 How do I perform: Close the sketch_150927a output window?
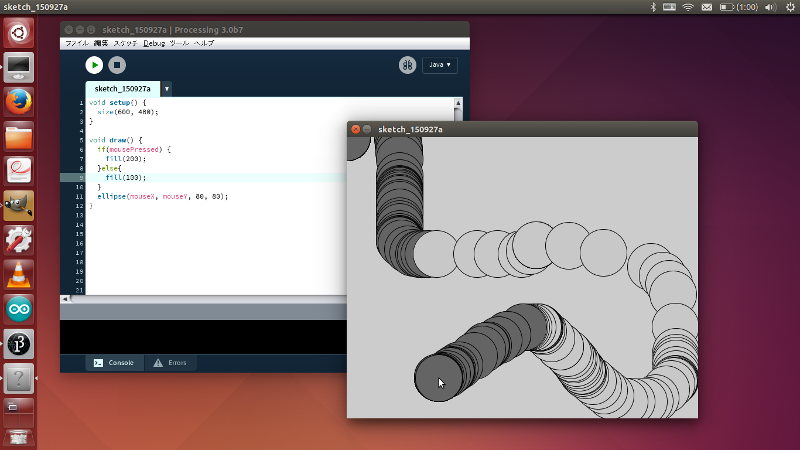(356, 129)
